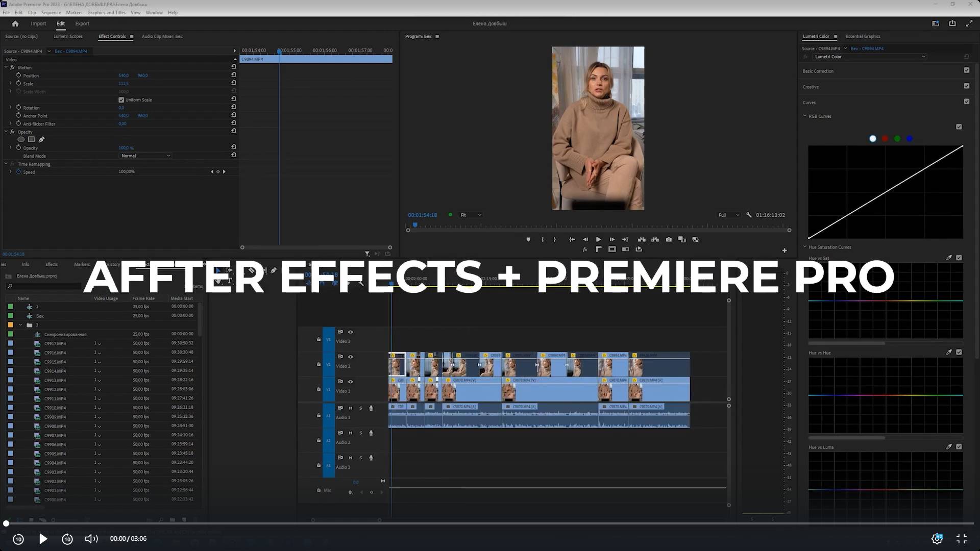Mute the Audio 1 track
This screenshot has height=551, width=980.
(350, 408)
